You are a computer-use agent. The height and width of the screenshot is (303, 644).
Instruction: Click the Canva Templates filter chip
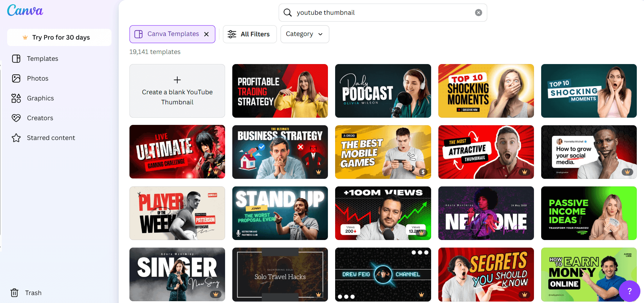pos(172,34)
